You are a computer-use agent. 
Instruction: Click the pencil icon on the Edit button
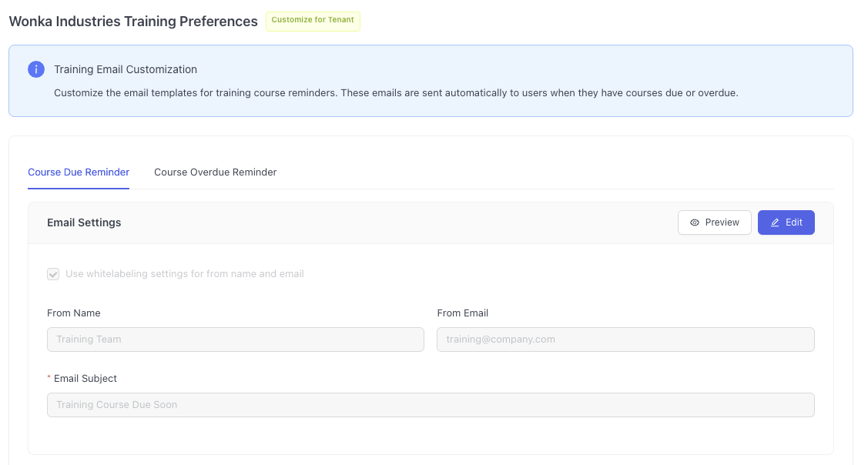coord(775,222)
